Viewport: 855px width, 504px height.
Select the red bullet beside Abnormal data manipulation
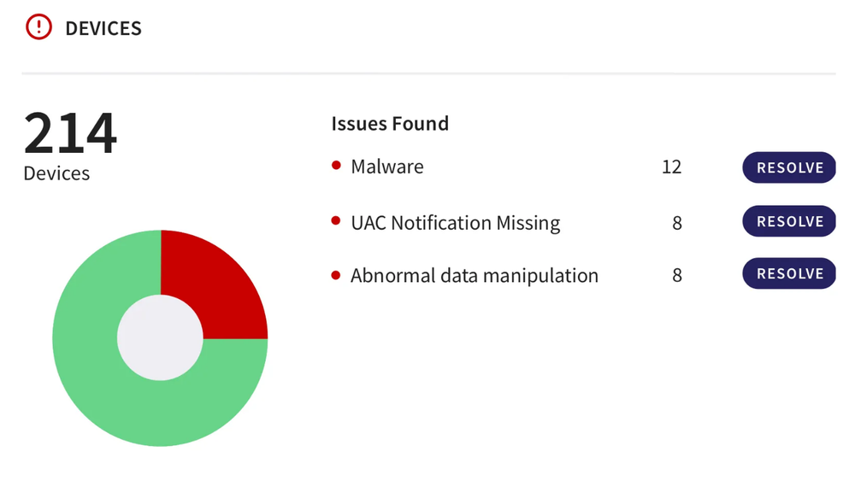pos(336,275)
